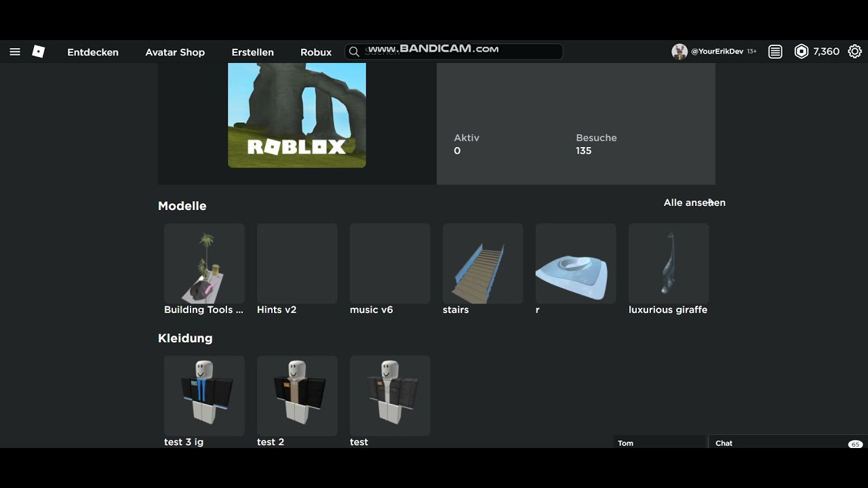
Task: Click the Modelle section heading
Action: 182,206
